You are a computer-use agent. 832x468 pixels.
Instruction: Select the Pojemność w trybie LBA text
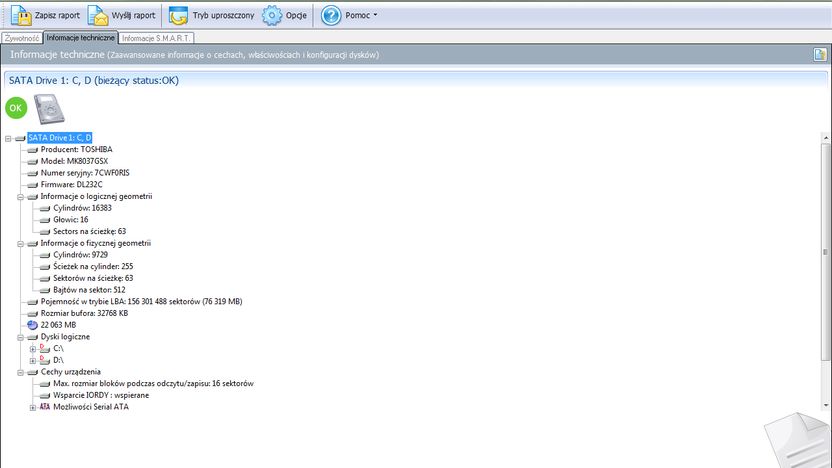(x=142, y=301)
